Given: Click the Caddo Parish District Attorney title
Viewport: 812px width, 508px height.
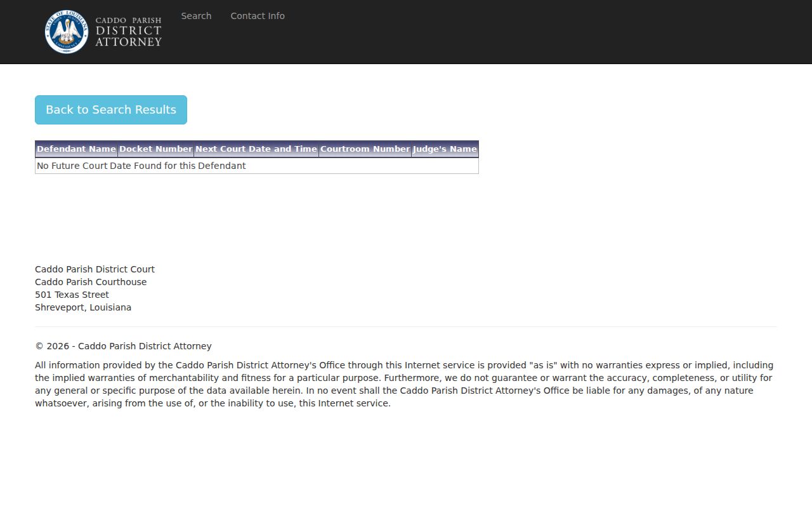Looking at the screenshot, I should [x=129, y=31].
